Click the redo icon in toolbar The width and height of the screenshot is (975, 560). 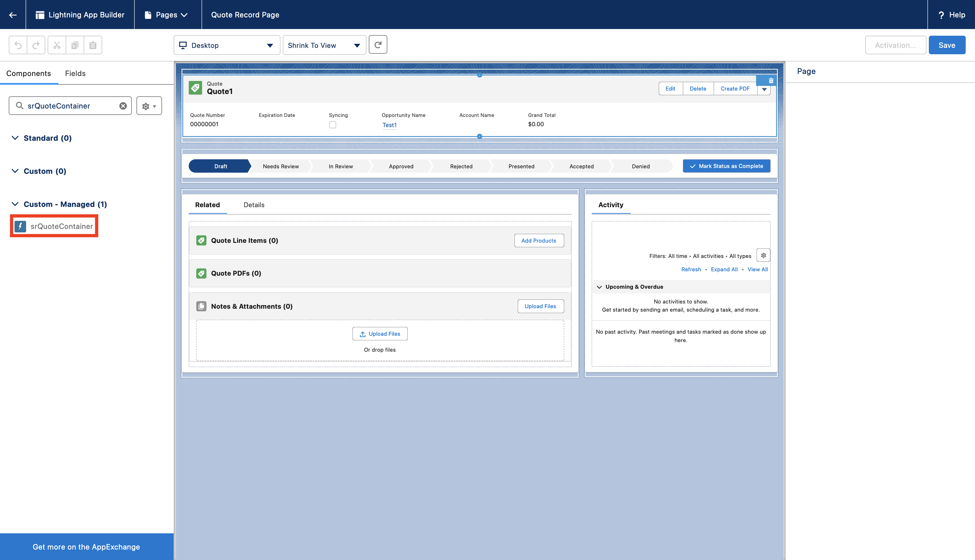36,45
